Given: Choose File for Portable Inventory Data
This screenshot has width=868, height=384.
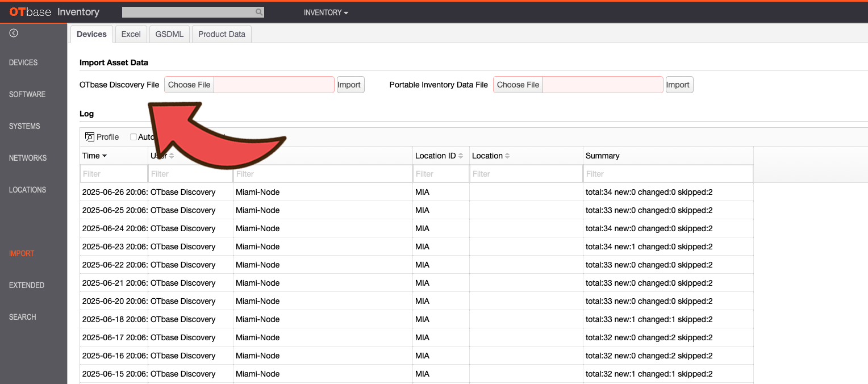Looking at the screenshot, I should pos(518,84).
